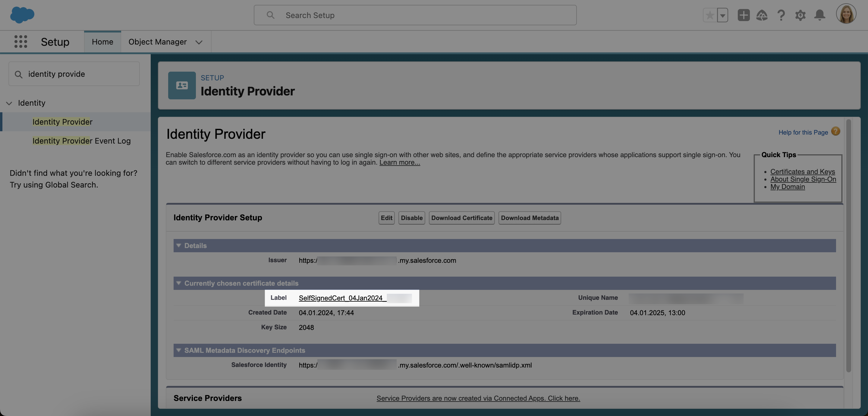Click the Download Certificate button
The image size is (868, 416).
462,217
